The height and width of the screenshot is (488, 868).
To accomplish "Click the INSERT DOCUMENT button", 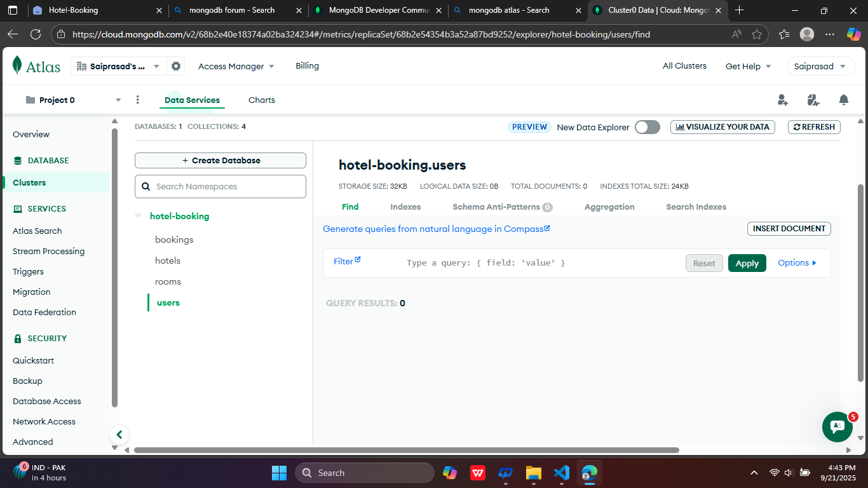I will tap(789, 229).
